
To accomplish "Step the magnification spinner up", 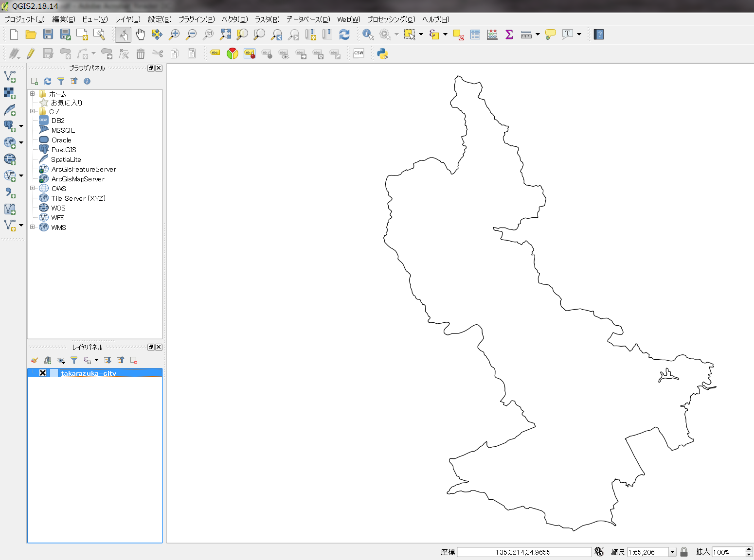I will (x=749, y=549).
